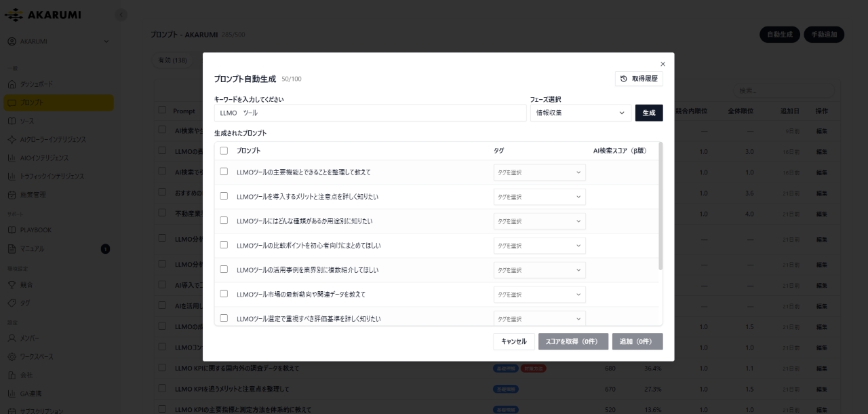868x414 pixels.
Task: Focus the キーワード input containing LLMO ツール
Action: coord(370,113)
